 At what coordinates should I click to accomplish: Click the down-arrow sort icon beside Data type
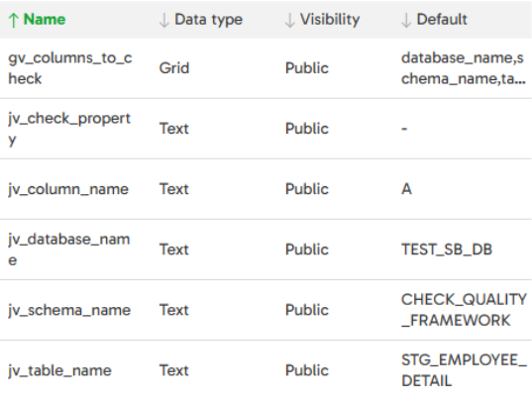(x=163, y=20)
